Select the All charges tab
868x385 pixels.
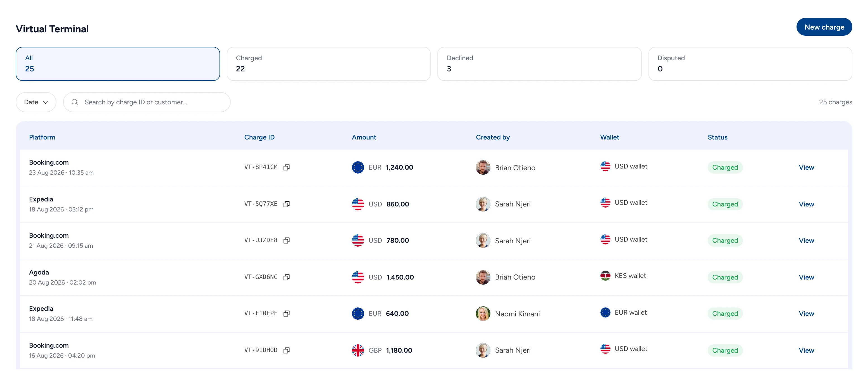[x=118, y=64]
